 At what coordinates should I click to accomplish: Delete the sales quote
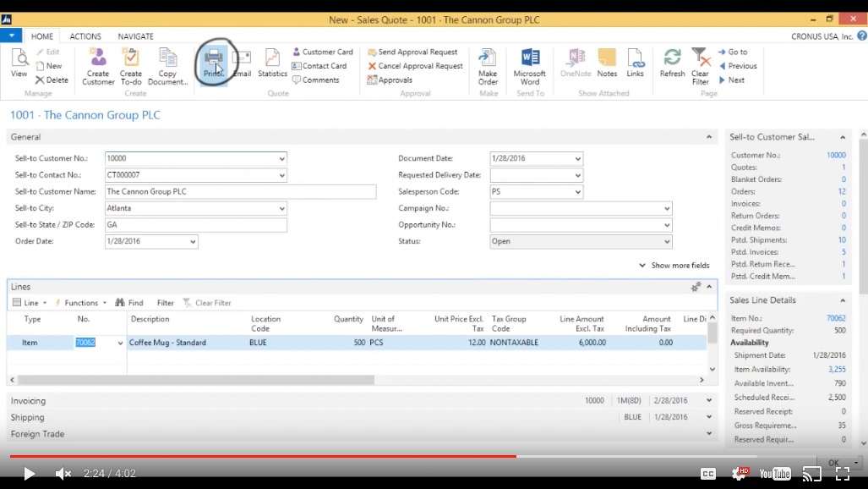[x=52, y=80]
